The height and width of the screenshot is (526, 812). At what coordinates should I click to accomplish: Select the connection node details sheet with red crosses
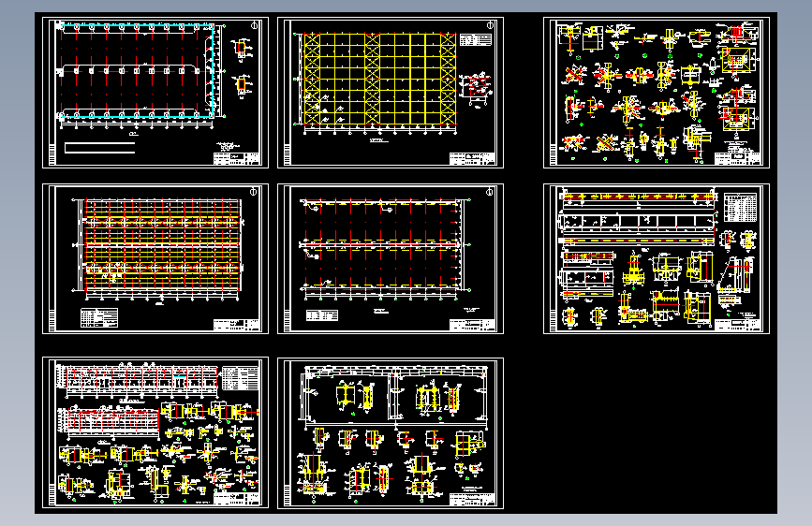pos(657,93)
